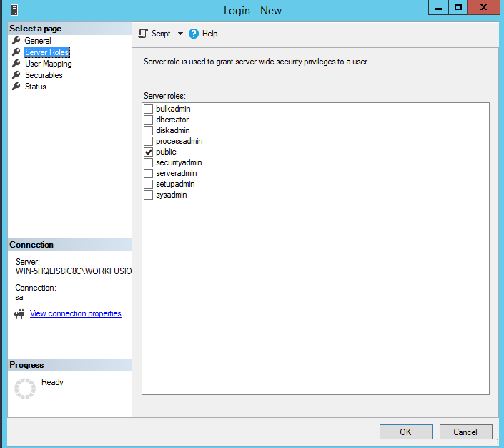
Task: Enable the dbcreator server role
Action: click(148, 120)
